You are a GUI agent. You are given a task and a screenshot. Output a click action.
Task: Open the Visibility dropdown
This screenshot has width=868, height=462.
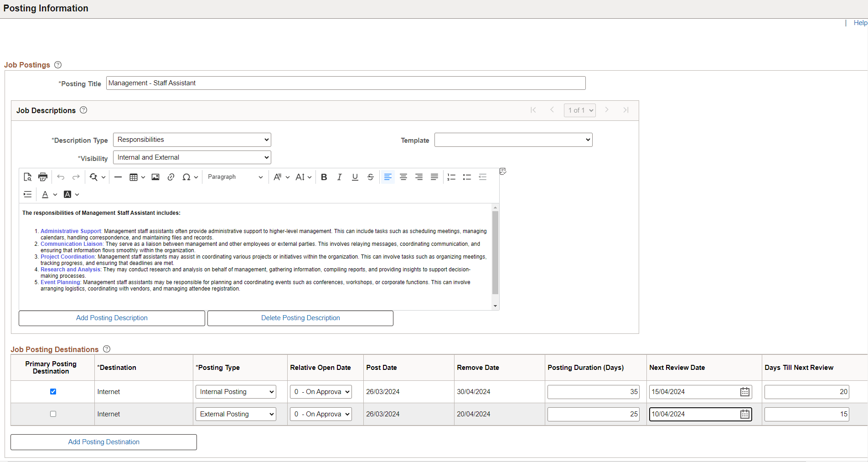click(x=191, y=157)
